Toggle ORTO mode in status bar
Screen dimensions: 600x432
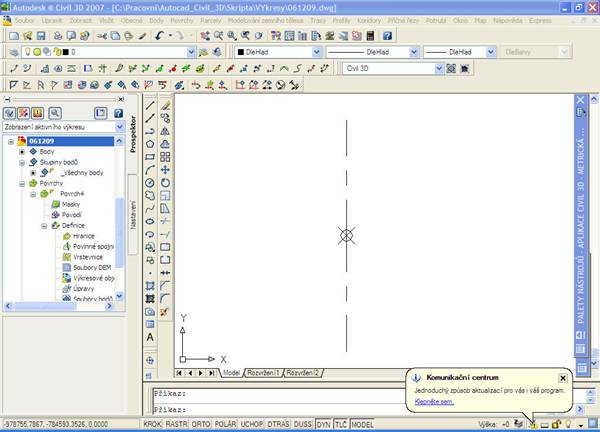(201, 424)
